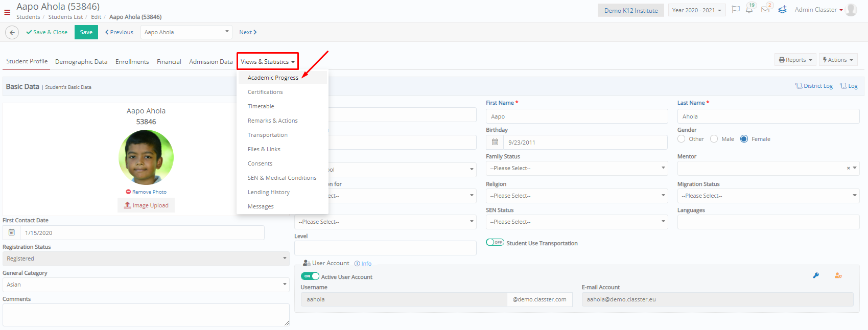The image size is (868, 330).
Task: Select Consents menu item
Action: [283, 163]
